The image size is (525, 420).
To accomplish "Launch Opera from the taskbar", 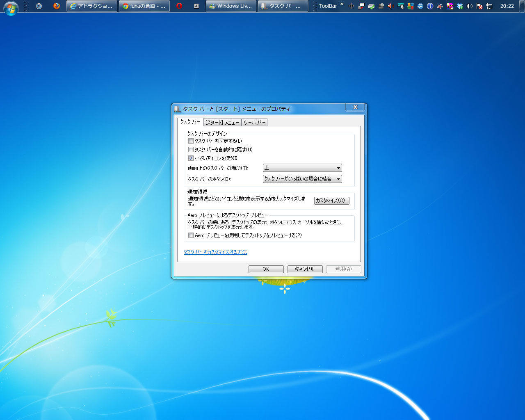I will (179, 6).
